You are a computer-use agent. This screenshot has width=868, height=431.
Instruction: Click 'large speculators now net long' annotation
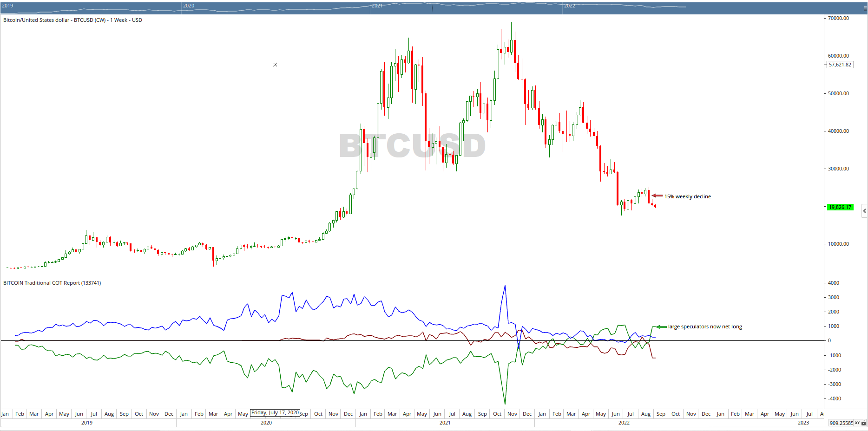coord(705,327)
